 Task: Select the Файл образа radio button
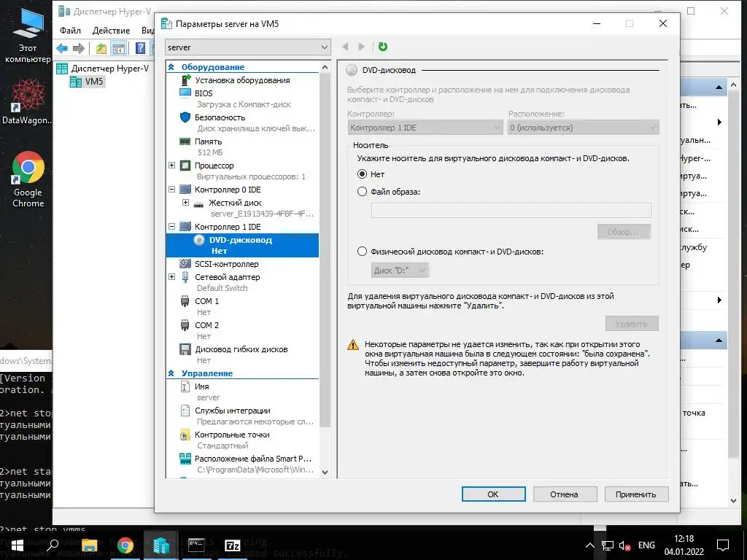pos(362,192)
